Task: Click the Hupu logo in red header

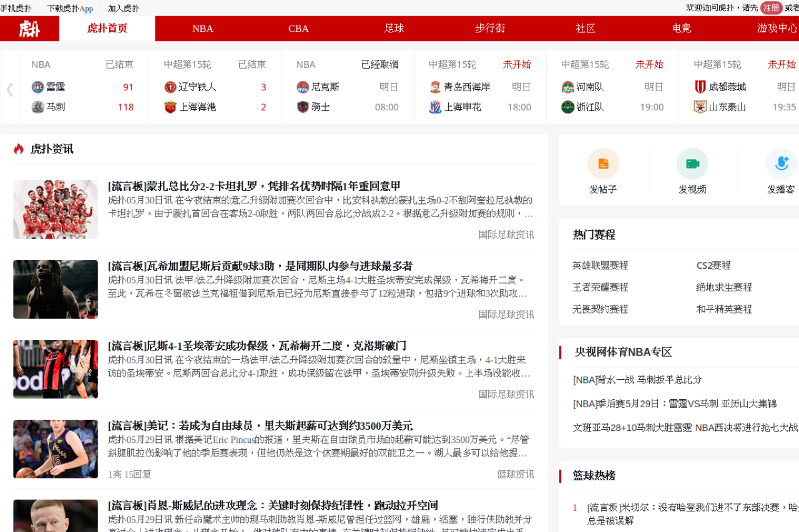Action: (x=29, y=29)
